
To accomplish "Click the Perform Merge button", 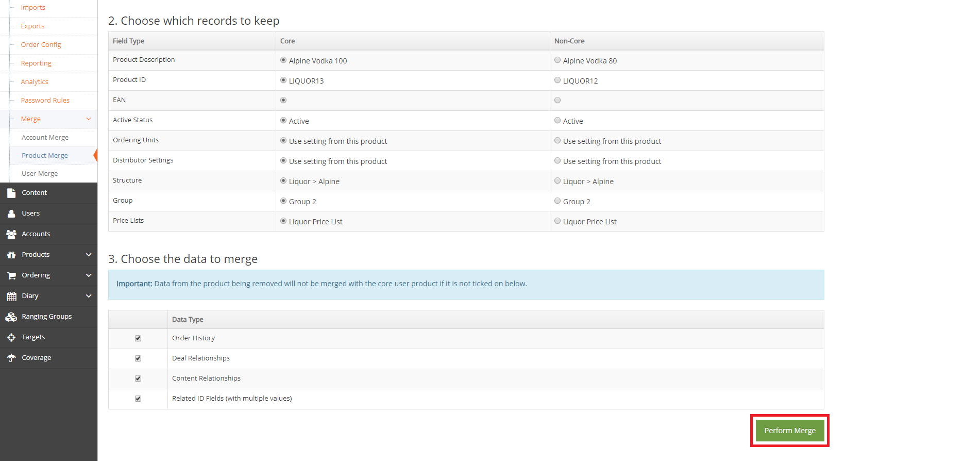I will point(790,431).
